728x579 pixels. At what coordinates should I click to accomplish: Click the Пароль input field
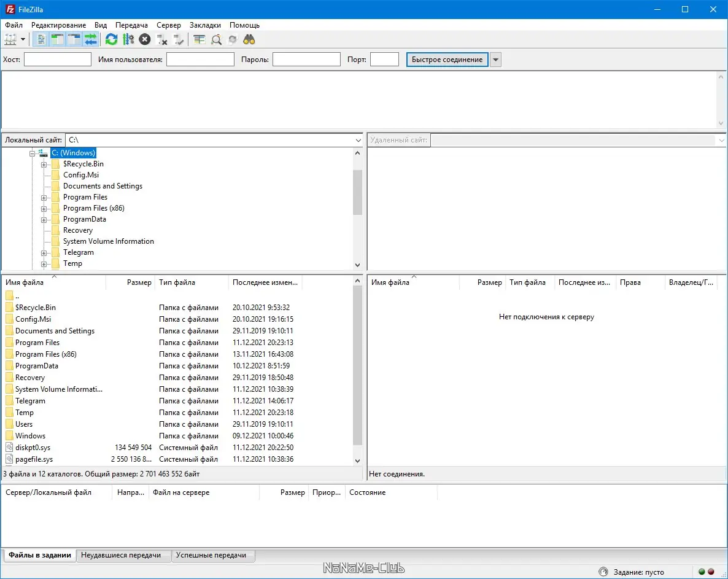click(306, 60)
